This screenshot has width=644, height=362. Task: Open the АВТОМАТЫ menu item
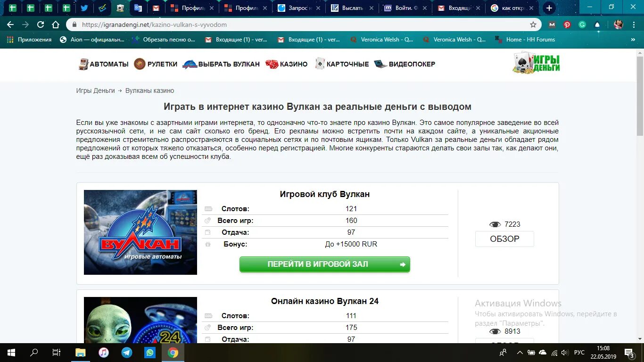103,64
